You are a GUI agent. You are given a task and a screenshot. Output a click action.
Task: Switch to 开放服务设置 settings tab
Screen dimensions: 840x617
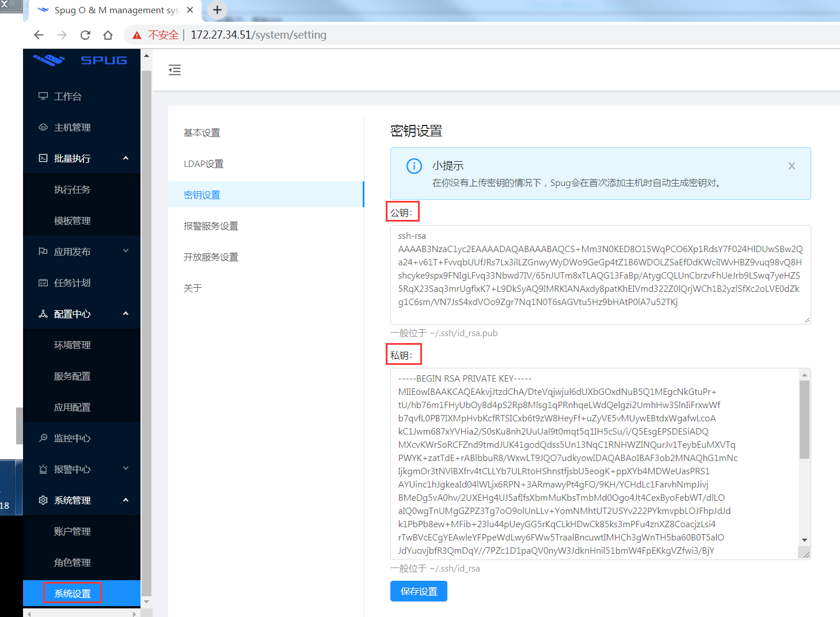tap(266, 257)
